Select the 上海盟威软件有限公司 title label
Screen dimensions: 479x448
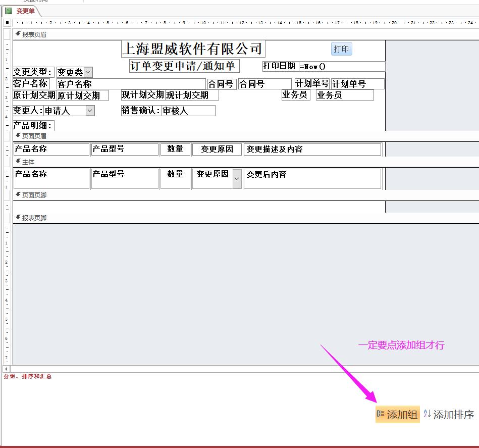click(193, 49)
